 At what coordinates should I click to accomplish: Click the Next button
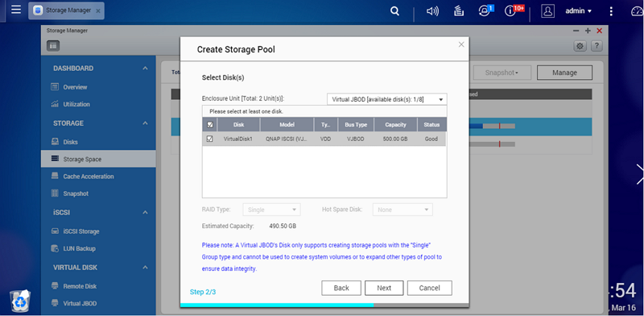coord(384,288)
